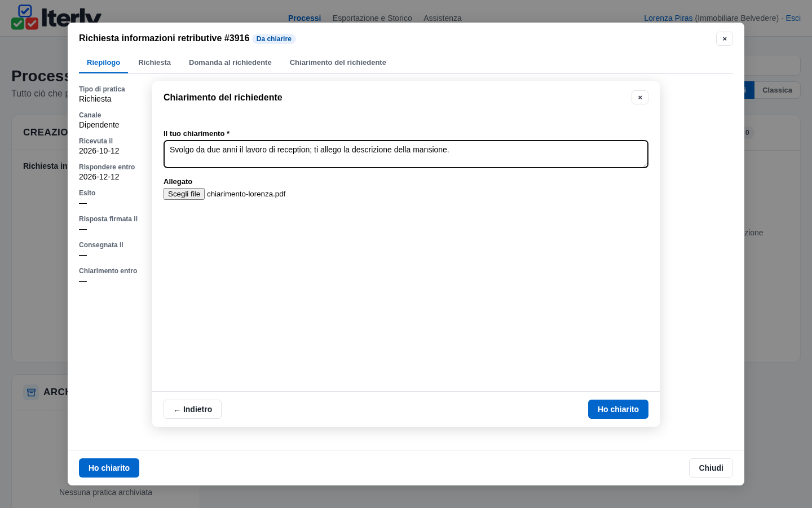Click the Scegli file button
Viewport: 812px width, 508px height.
point(184,194)
